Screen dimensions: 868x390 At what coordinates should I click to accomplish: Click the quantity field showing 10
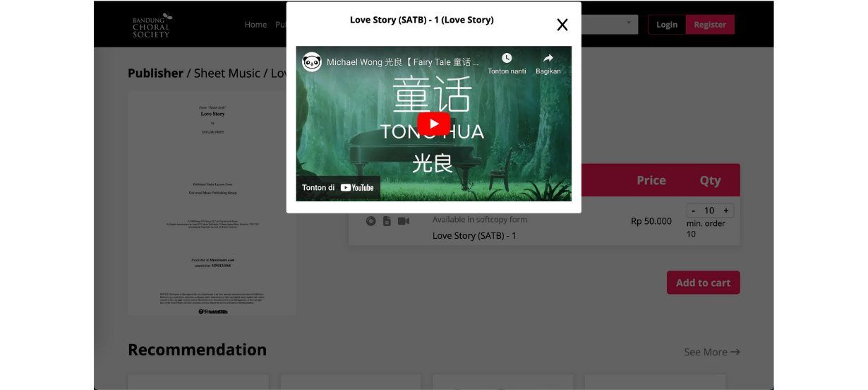pos(709,211)
